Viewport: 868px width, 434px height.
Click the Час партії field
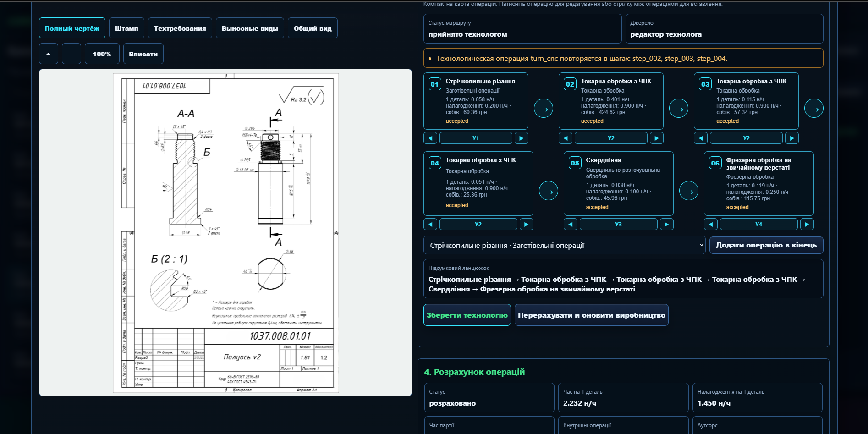click(489, 425)
